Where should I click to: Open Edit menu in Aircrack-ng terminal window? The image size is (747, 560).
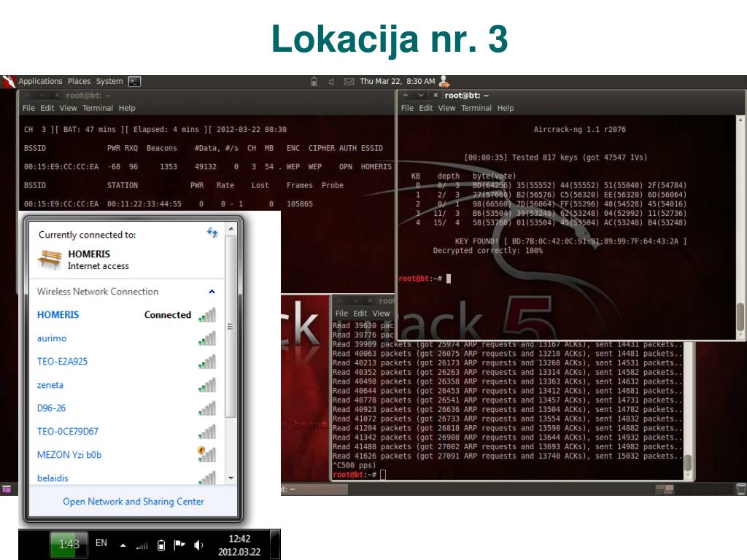click(426, 108)
